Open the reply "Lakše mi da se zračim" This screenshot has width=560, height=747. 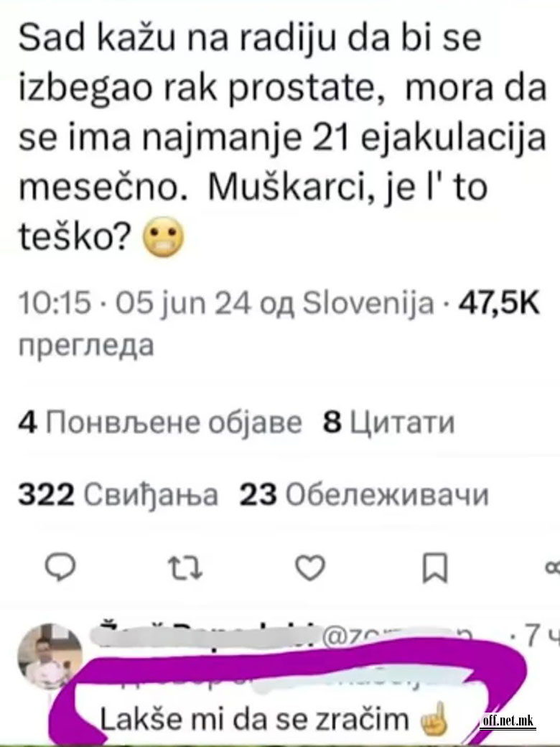(x=255, y=720)
